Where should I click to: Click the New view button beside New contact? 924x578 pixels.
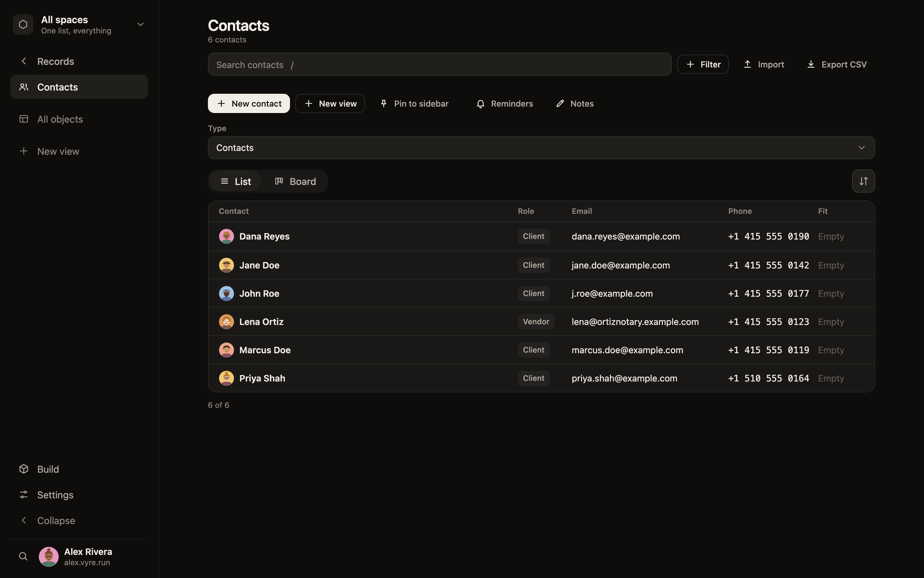(330, 104)
